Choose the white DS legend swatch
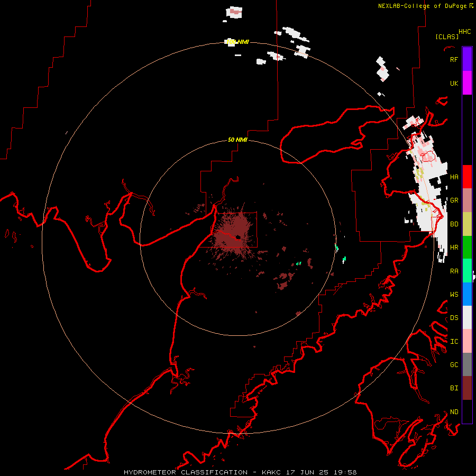Image resolution: width=476 pixels, height=476 pixels. pos(467,317)
